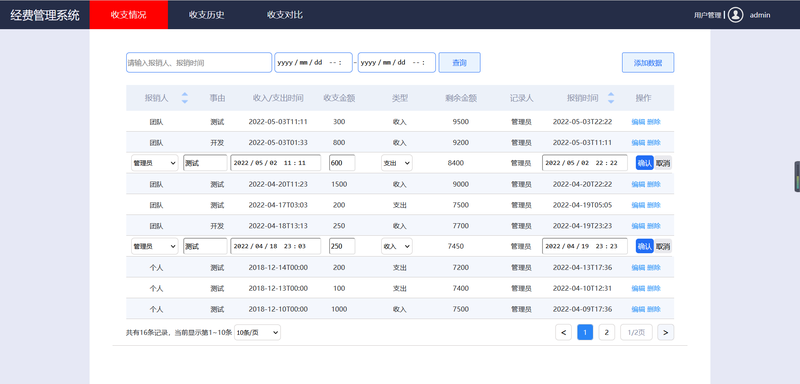Click the end date-time filter field

click(396, 63)
